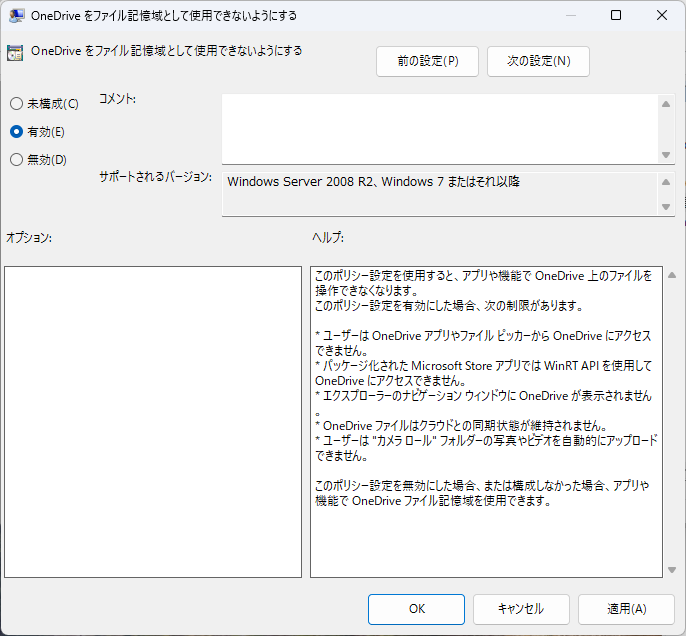686x636 pixels.
Task: Click help pane scroll-down arrow
Action: (672, 570)
